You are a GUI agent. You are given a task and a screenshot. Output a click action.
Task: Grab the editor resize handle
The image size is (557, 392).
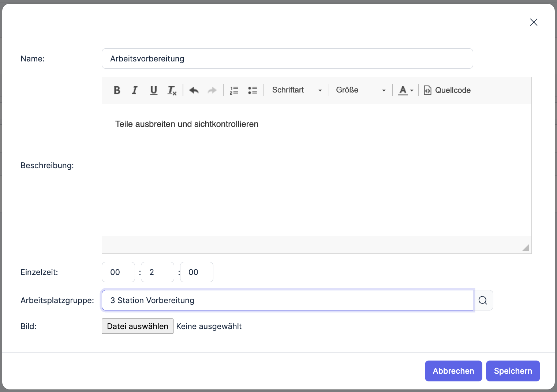[526, 248]
